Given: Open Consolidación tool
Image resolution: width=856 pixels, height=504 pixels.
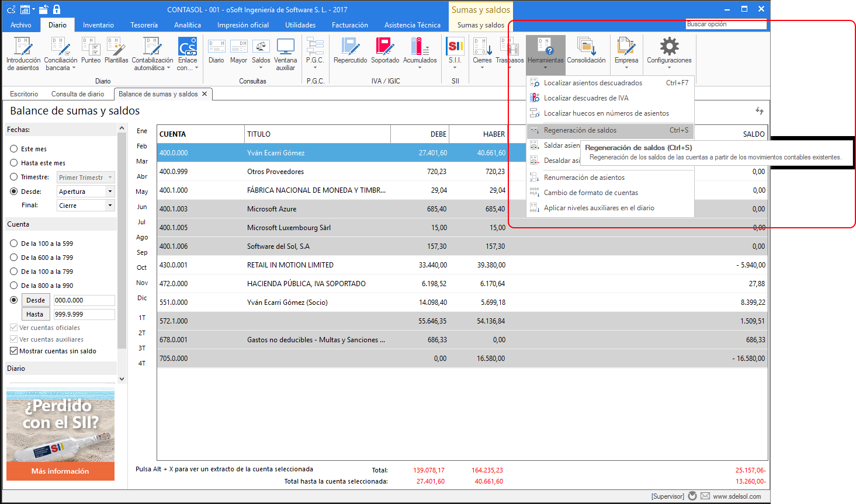Looking at the screenshot, I should (586, 51).
